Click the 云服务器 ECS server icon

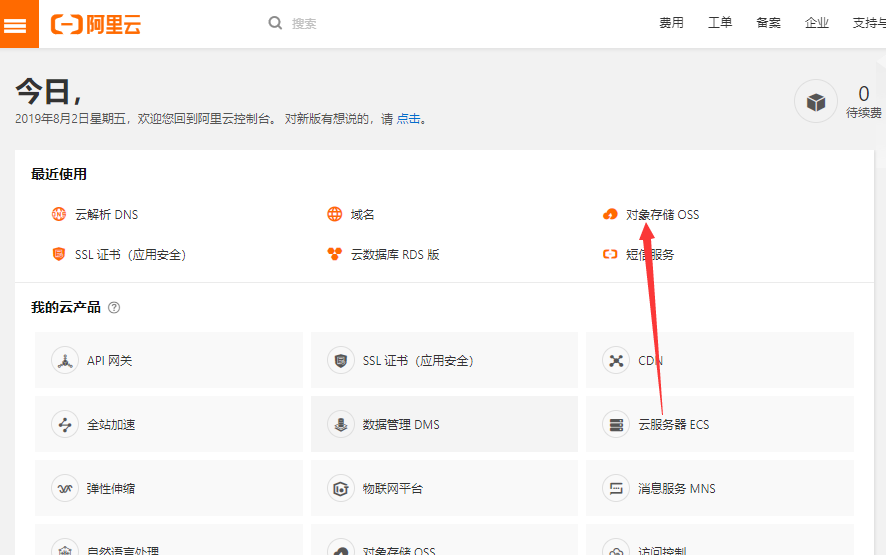[x=616, y=424]
